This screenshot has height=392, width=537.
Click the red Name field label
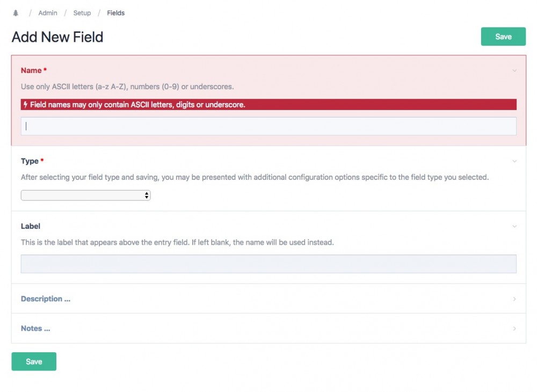click(x=31, y=70)
